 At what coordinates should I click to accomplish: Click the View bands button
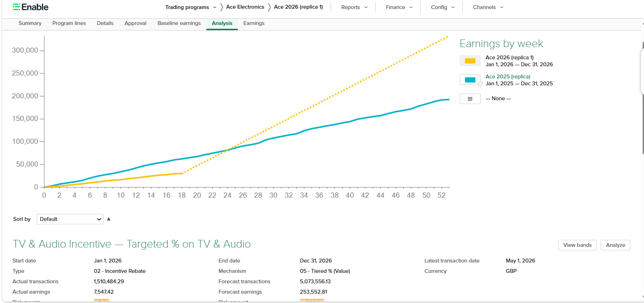[577, 245]
